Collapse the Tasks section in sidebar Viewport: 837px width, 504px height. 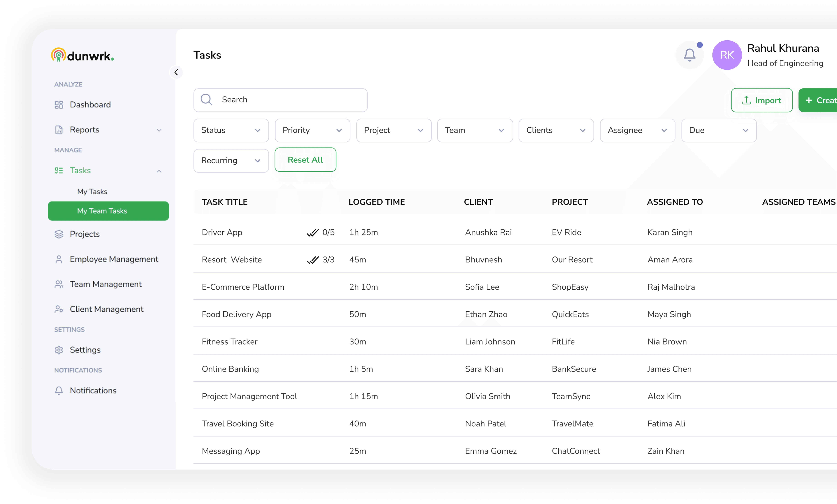pyautogui.click(x=159, y=171)
